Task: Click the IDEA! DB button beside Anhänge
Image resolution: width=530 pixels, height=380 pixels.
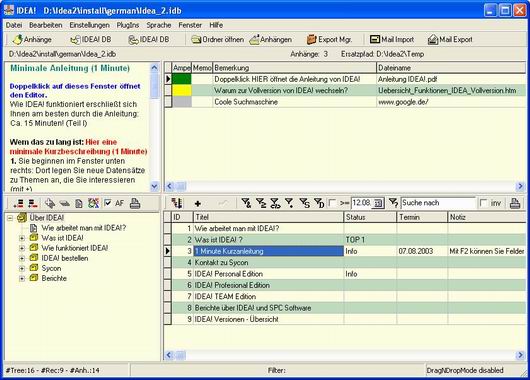Action: click(91, 40)
